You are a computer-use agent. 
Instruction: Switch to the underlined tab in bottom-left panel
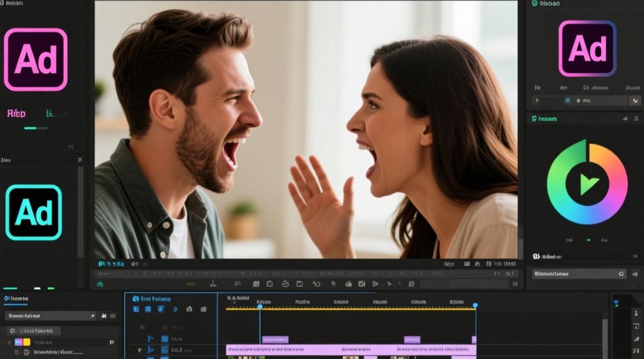pos(16,299)
